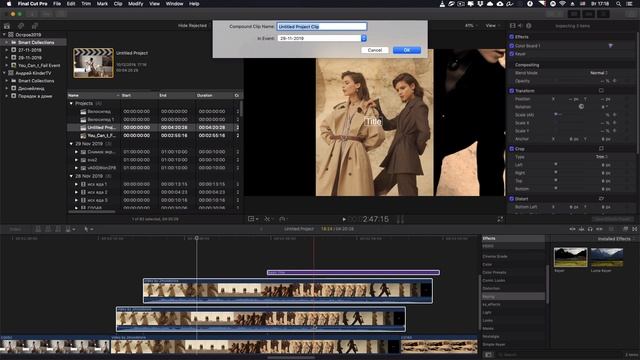Show the Info inspector icon
Image resolution: width=640 pixels, height=360 pixels.
click(529, 26)
